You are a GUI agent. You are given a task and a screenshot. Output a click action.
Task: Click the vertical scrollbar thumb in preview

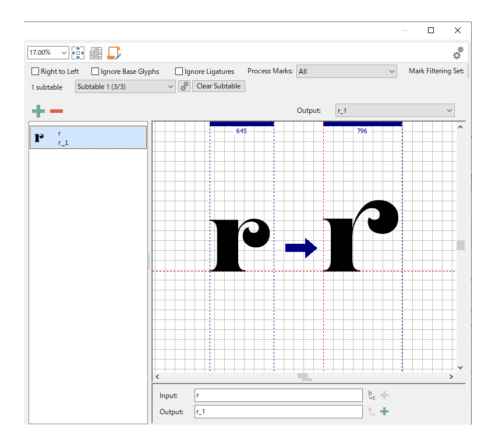[461, 245]
